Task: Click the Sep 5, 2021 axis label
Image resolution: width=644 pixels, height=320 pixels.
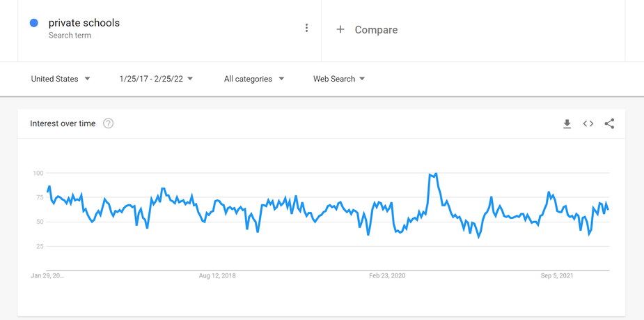Action: pyautogui.click(x=558, y=276)
